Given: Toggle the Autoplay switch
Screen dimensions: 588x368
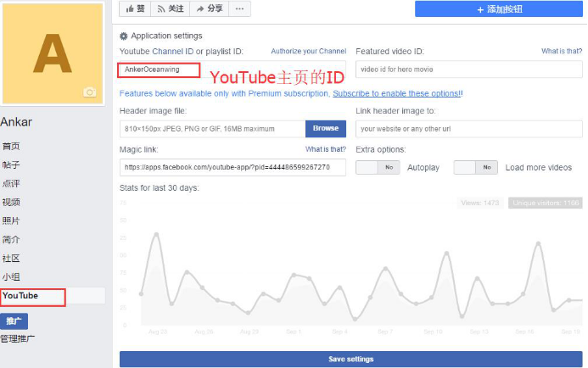Looking at the screenshot, I should tap(378, 168).
